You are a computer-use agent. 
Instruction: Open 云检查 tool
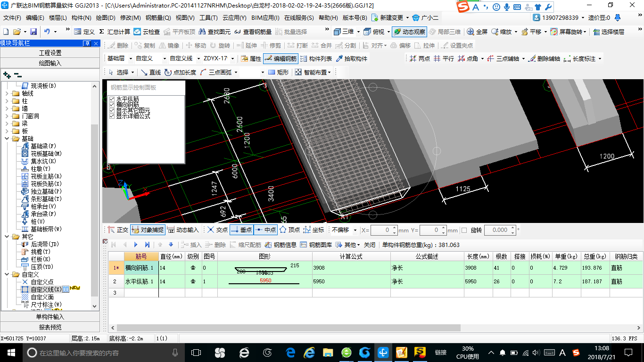tap(147, 32)
